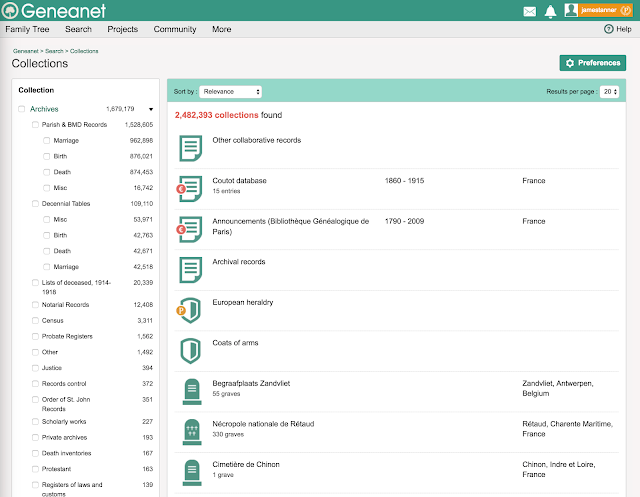This screenshot has width=640, height=497.
Task: Tick the Death checkbox under Parish records
Action: pyautogui.click(x=47, y=172)
